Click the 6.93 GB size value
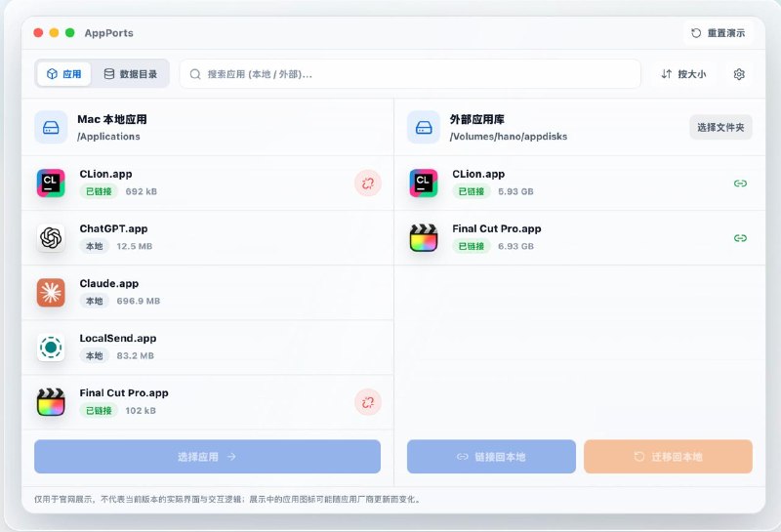The height and width of the screenshot is (532, 781). [x=515, y=246]
